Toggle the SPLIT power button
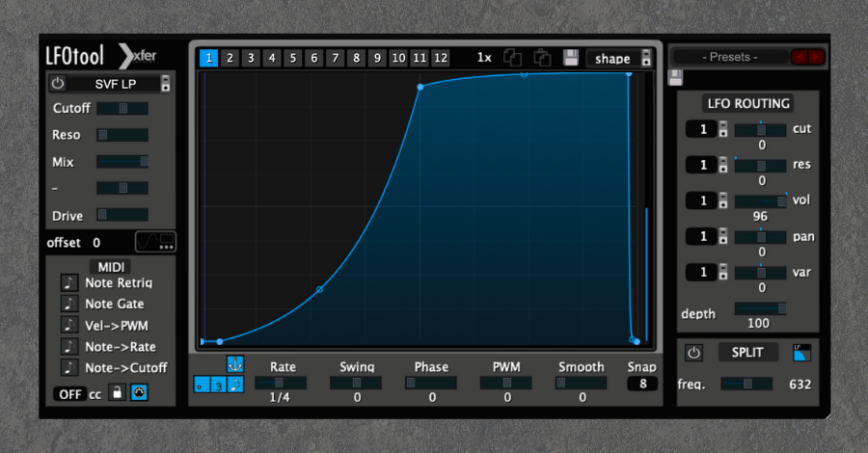The height and width of the screenshot is (453, 868). [x=693, y=353]
